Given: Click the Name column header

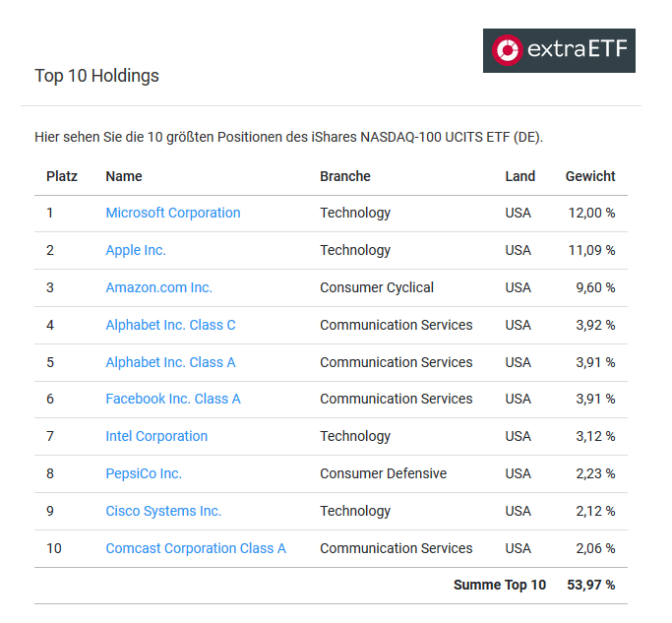Looking at the screenshot, I should (x=124, y=176).
